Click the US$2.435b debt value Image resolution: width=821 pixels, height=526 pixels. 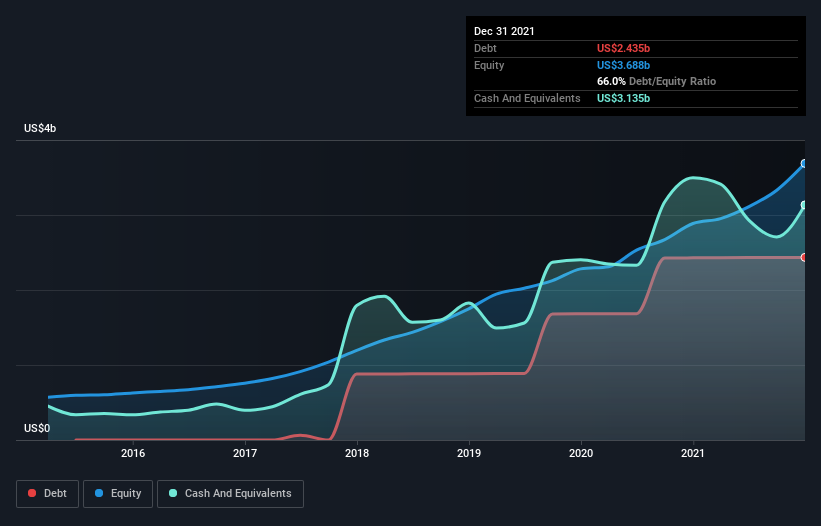pos(624,48)
